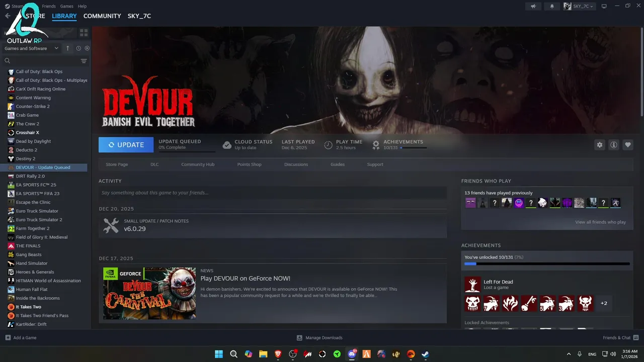Click the Human Fall Flat game icon
The height and width of the screenshot is (362, 644).
(11, 290)
